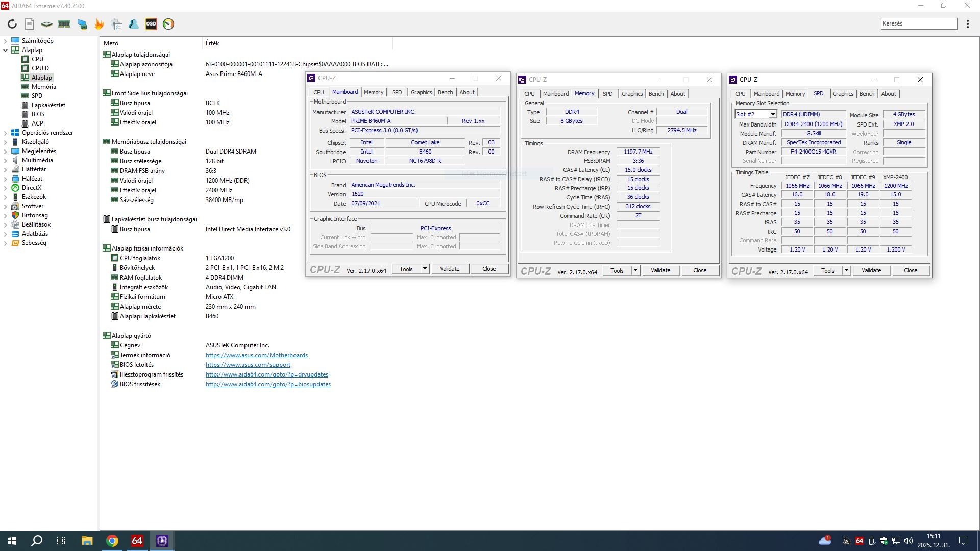
Task: Expand the Számítógép tree node
Action: tap(6, 41)
